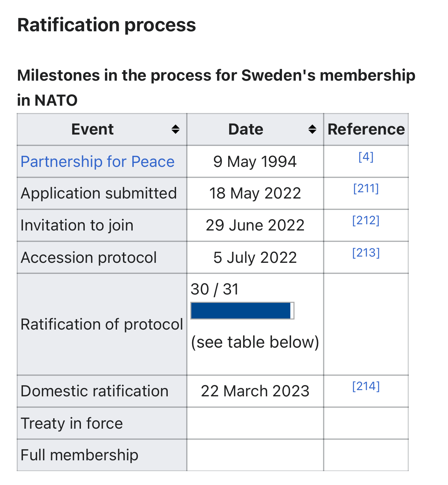Click the Date column header label

pyautogui.click(x=246, y=129)
